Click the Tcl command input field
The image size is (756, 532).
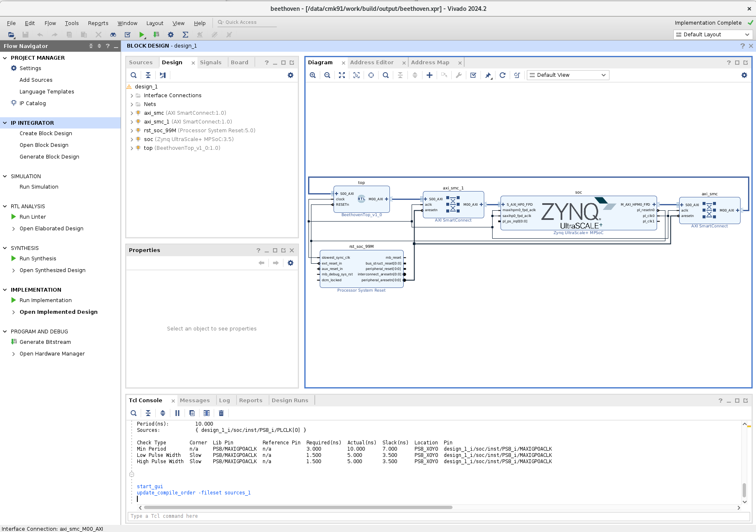pos(438,516)
